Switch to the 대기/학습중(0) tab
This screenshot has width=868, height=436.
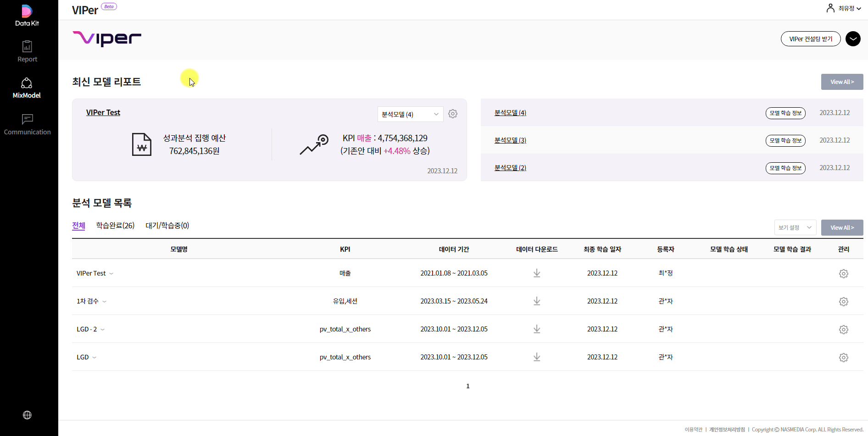[167, 226]
